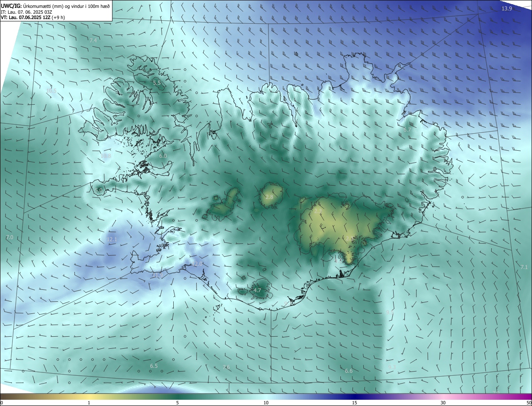Select the 5.0 value on Snæfellsnes peninsula
The width and height of the screenshot is (532, 406).
(x=99, y=190)
